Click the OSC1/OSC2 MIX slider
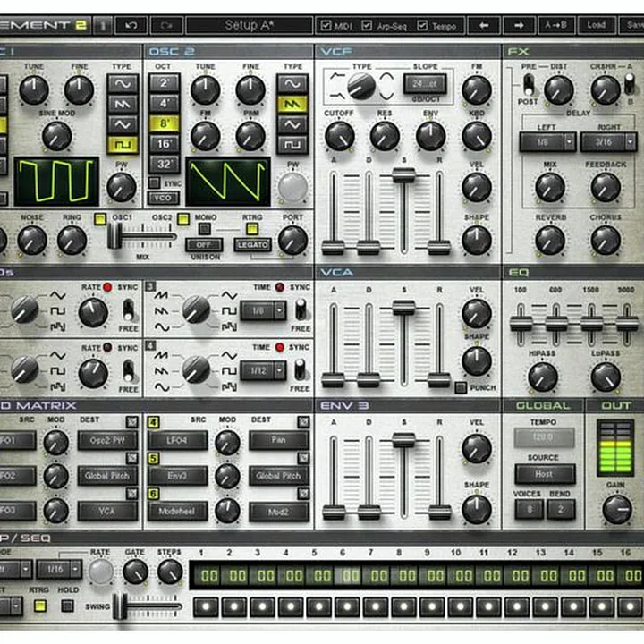The image size is (644, 644). pyautogui.click(x=142, y=237)
